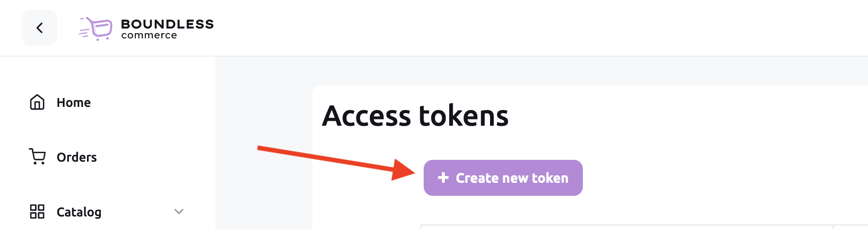Screen dimensions: 868x229
Task: Select the Catalog sidebar label
Action: click(x=79, y=212)
